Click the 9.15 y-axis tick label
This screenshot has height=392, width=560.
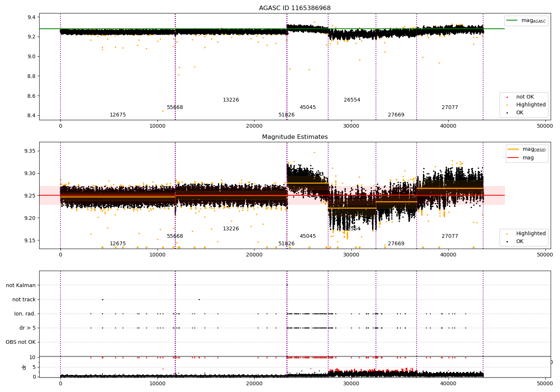tap(30, 240)
